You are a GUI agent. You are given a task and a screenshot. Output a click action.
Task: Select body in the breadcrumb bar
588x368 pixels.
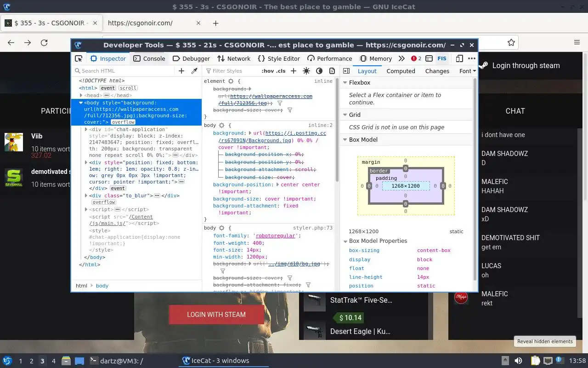[x=102, y=286]
